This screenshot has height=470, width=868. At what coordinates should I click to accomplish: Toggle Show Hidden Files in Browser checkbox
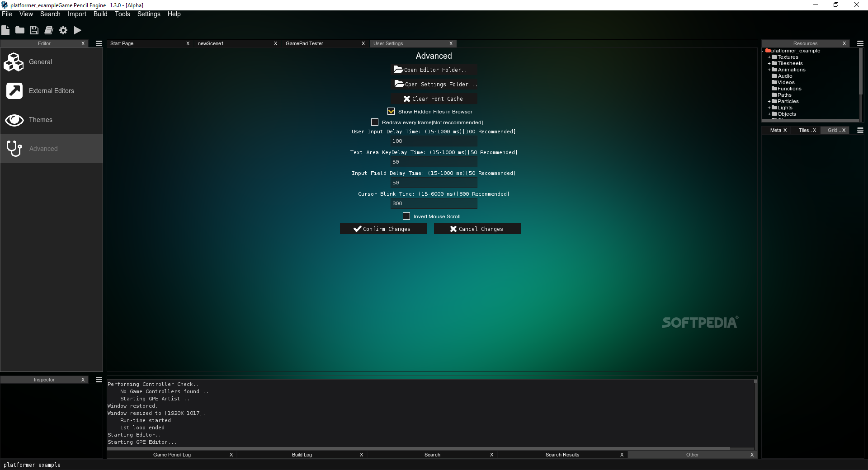(391, 111)
